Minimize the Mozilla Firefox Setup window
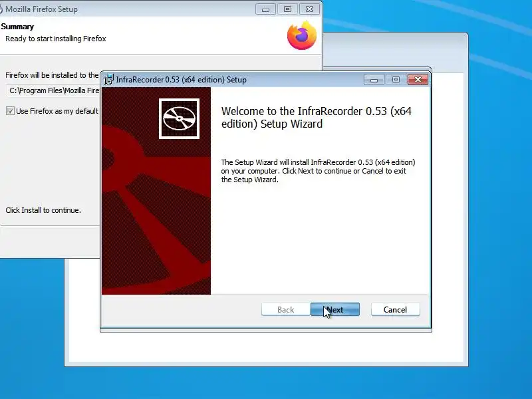Image resolution: width=532 pixels, height=399 pixels. (x=265, y=9)
